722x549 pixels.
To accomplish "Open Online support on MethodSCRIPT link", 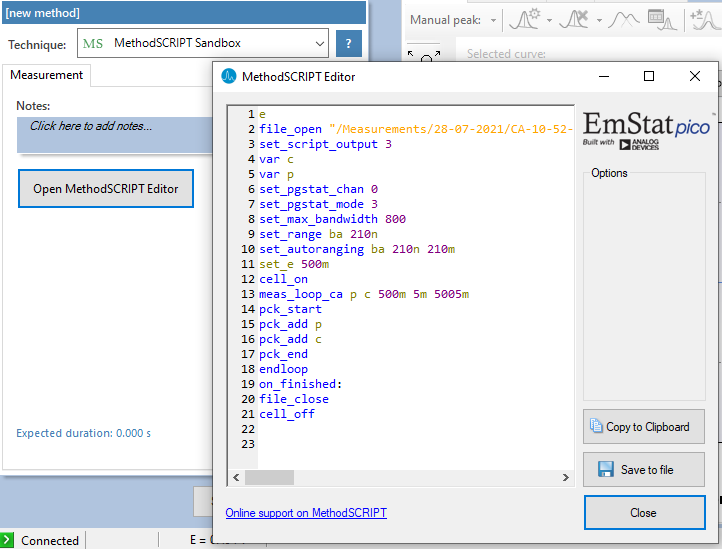I will [306, 513].
